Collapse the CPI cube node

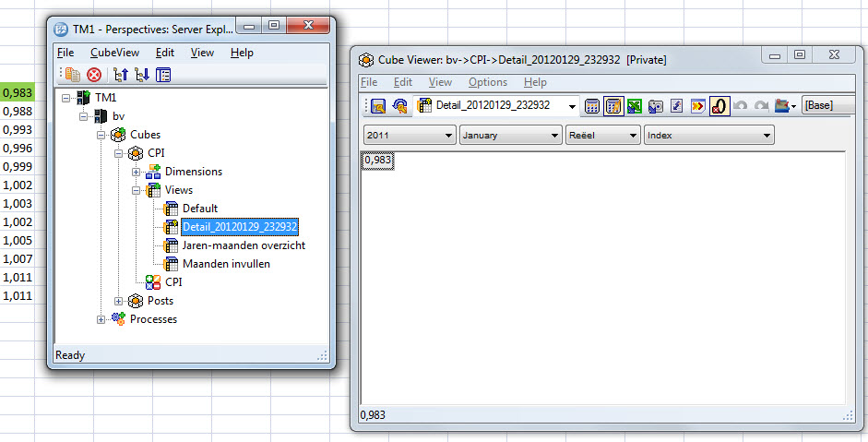[x=118, y=153]
